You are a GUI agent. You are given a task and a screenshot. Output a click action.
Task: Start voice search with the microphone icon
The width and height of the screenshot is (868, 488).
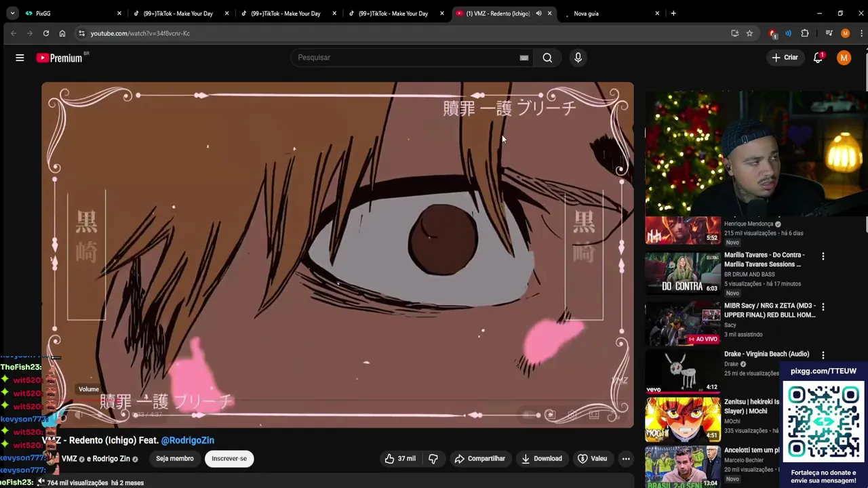578,58
